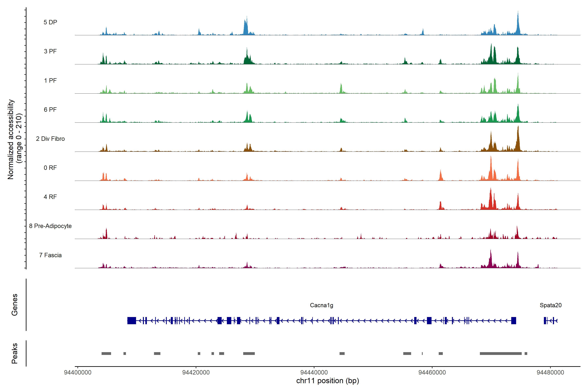Click the widest gray peak bar
The height and width of the screenshot is (392, 588).
[x=500, y=353]
